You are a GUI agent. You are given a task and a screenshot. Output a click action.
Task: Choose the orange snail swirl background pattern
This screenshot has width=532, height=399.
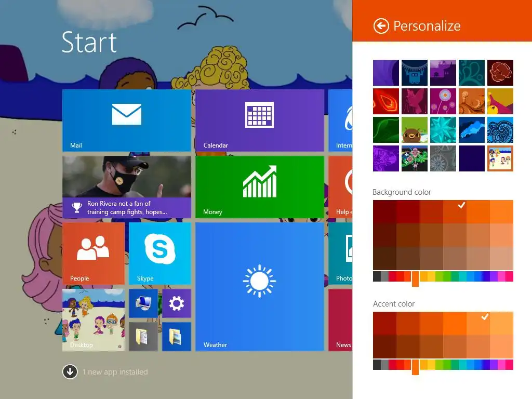click(x=472, y=101)
